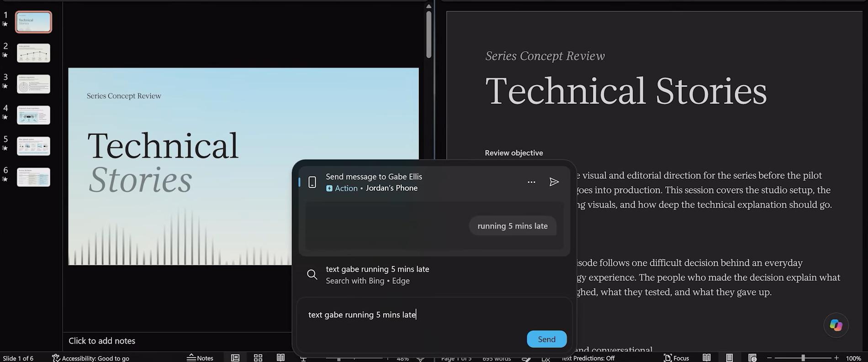Click the 'running 5 mins late' message bubble
868x362 pixels.
[x=513, y=226]
